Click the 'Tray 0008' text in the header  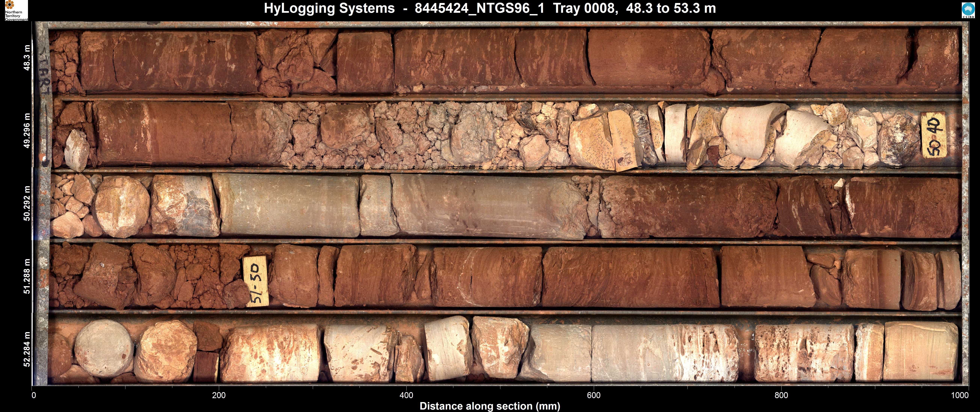tap(585, 8)
